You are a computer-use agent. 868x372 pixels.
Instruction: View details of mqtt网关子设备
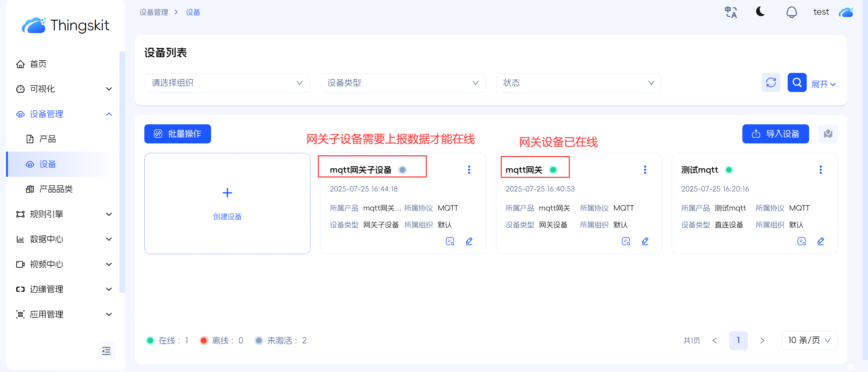pyautogui.click(x=450, y=241)
